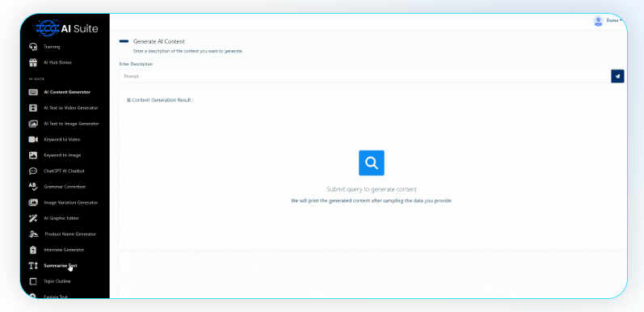Click the Demo user avatar icon
This screenshot has width=644, height=312.
click(x=598, y=20)
